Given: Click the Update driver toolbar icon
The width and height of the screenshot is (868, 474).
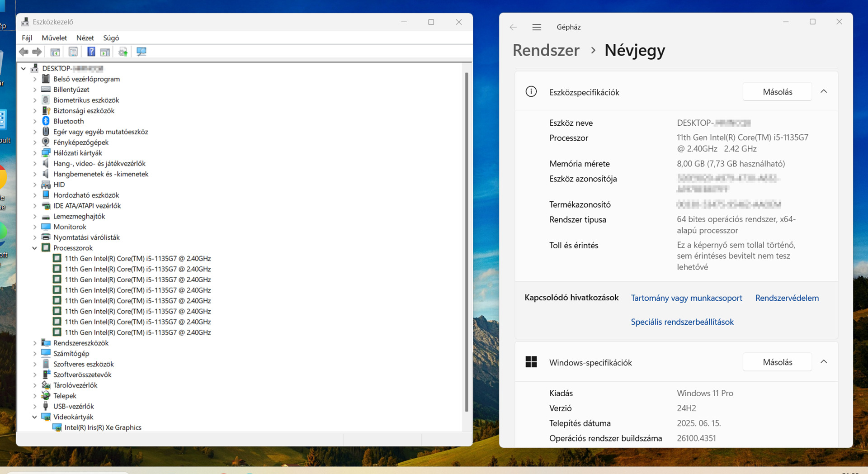Looking at the screenshot, I should pos(123,52).
